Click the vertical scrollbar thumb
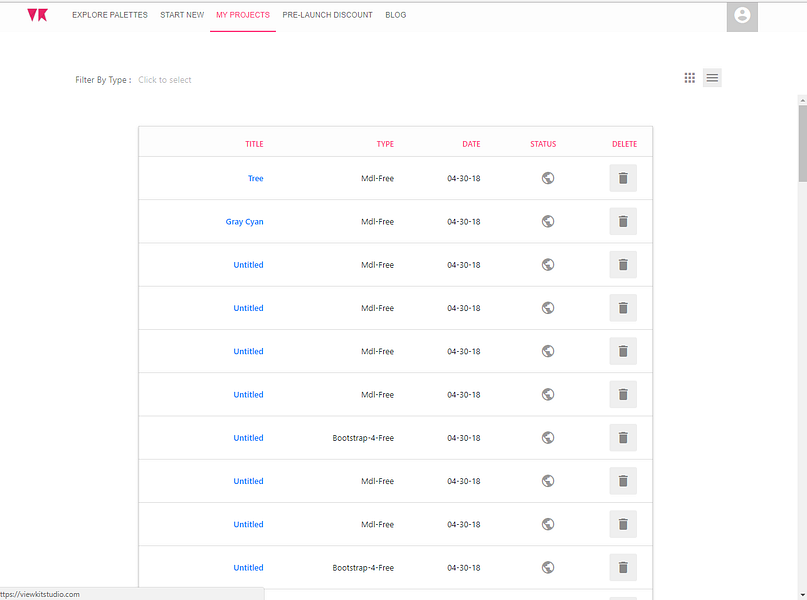 (x=802, y=144)
